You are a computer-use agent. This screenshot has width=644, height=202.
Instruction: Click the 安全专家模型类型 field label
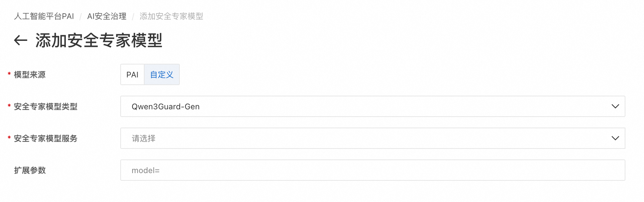tap(46, 107)
